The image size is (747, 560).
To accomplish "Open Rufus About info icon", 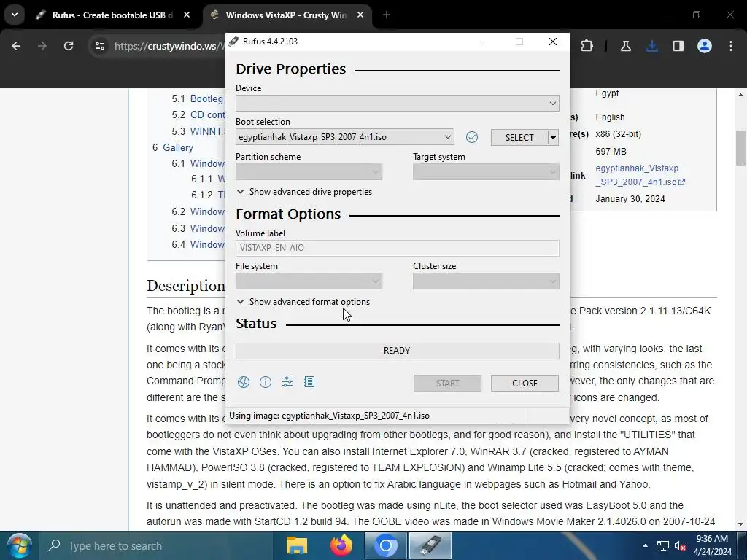I will (x=266, y=382).
